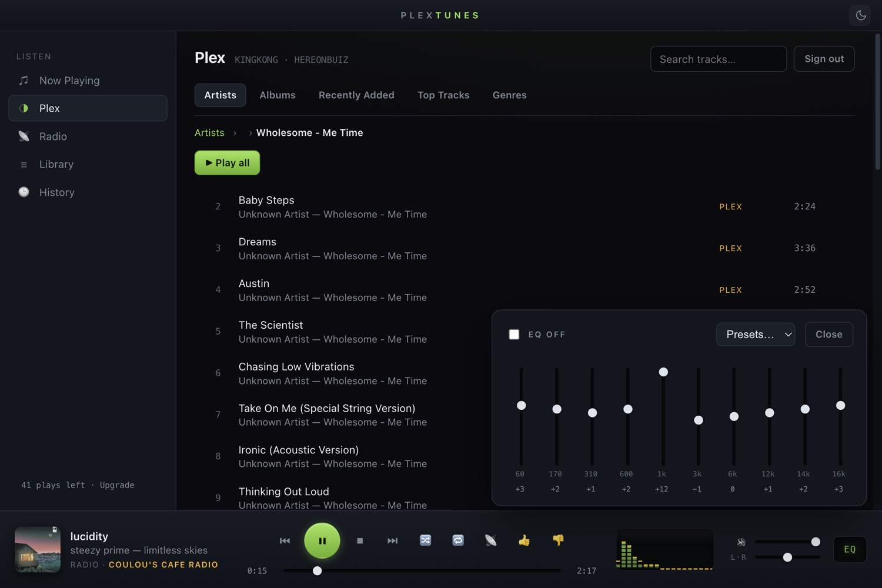Viewport: 882px width, 588px height.
Task: Skip to the previous track
Action: [285, 540]
